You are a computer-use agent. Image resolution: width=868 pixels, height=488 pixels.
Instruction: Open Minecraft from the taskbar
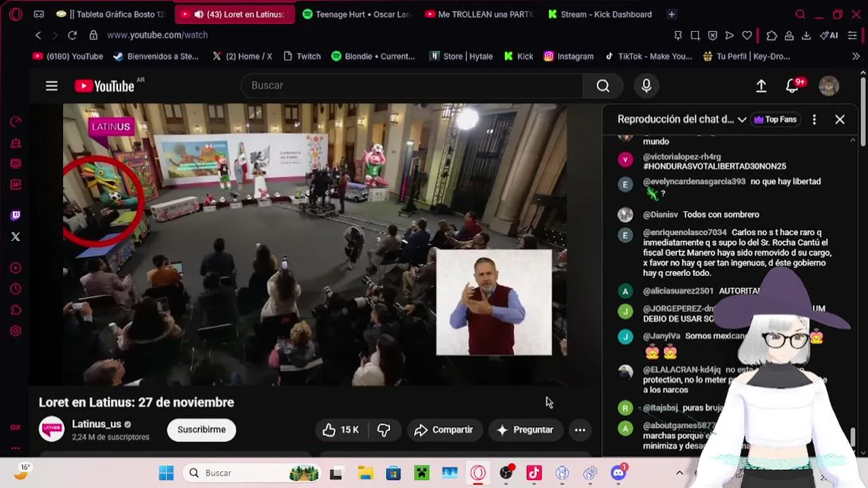[x=421, y=473]
